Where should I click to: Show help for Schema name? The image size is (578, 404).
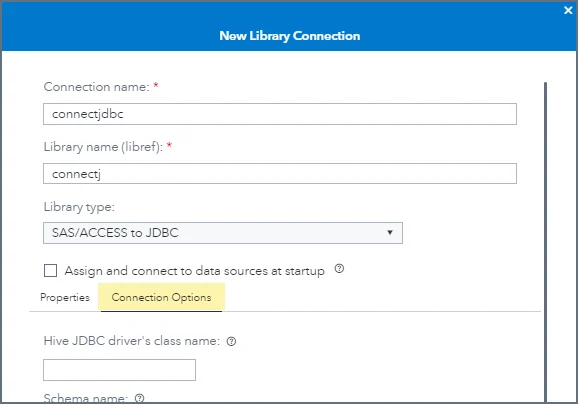pyautogui.click(x=139, y=398)
